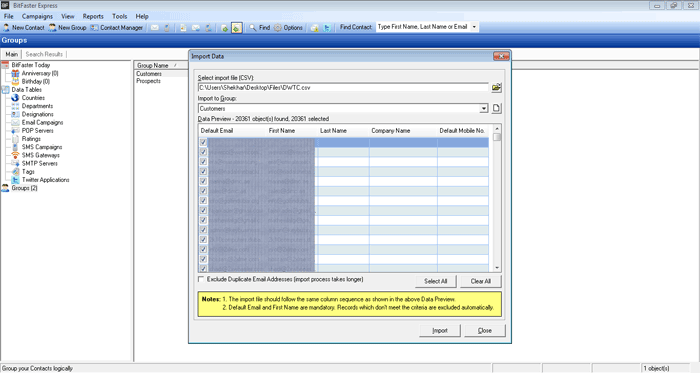Open the Find Contact dropdown arrow
The width and height of the screenshot is (700, 373).
474,27
